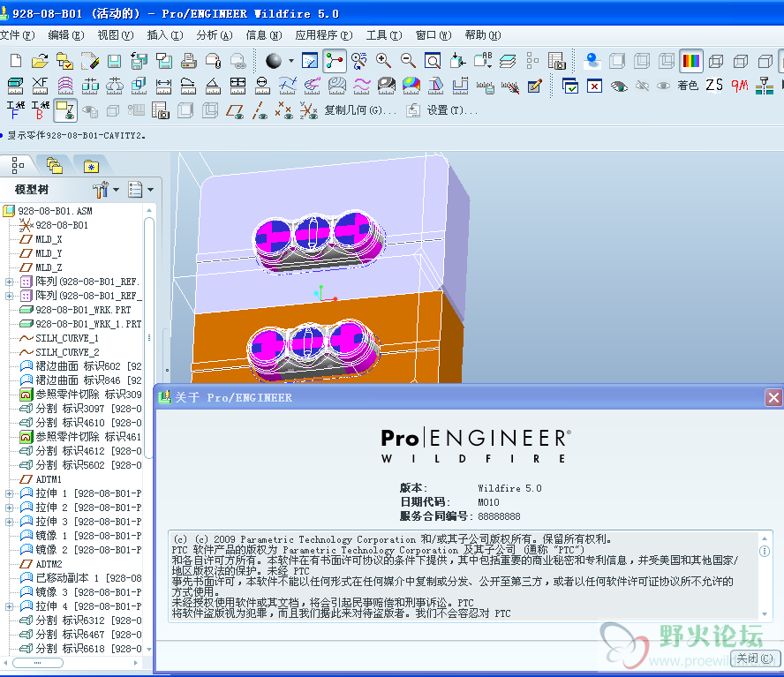Toggle coordinate system display icon
This screenshot has height=677, width=784.
click(x=308, y=110)
